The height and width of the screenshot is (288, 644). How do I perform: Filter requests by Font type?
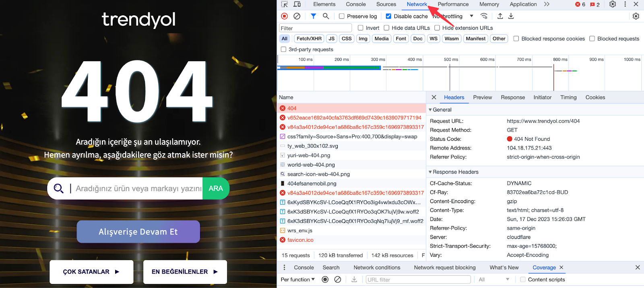click(401, 39)
